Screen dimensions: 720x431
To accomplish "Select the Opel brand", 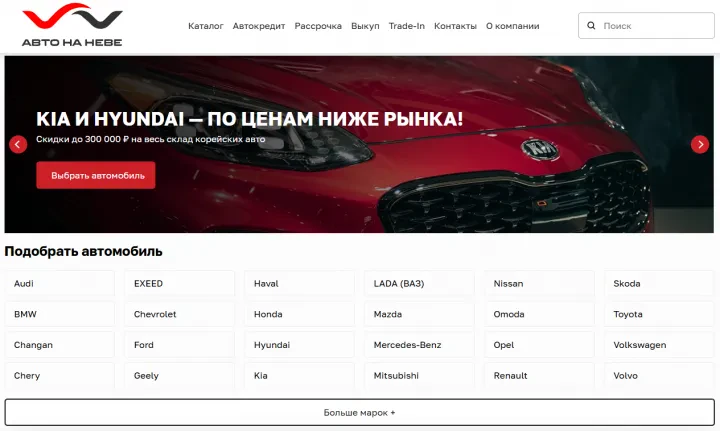I will tap(540, 345).
